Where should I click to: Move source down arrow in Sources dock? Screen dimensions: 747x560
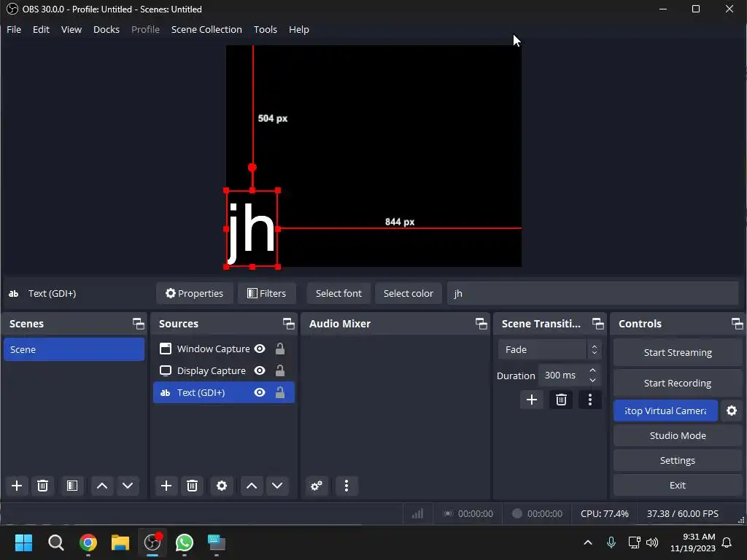277,486
